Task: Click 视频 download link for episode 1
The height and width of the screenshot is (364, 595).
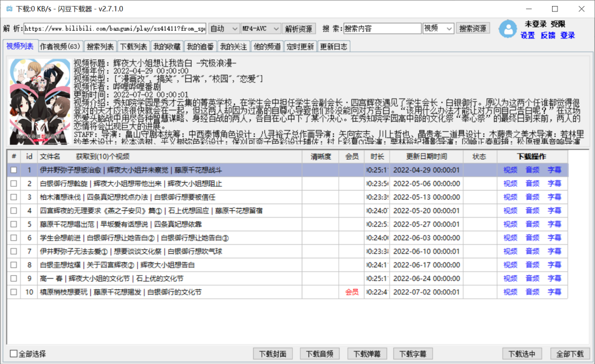Action: pyautogui.click(x=510, y=170)
